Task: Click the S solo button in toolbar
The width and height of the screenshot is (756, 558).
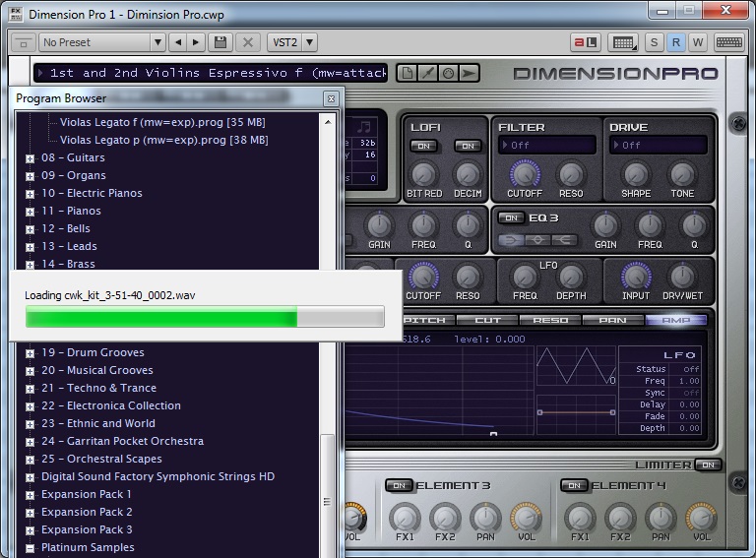Action: coord(654,42)
